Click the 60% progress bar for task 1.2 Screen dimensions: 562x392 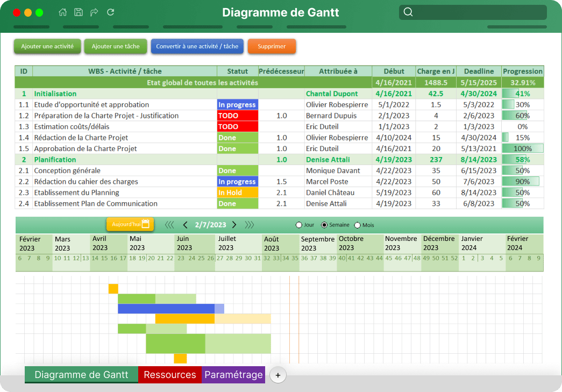pyautogui.click(x=515, y=116)
